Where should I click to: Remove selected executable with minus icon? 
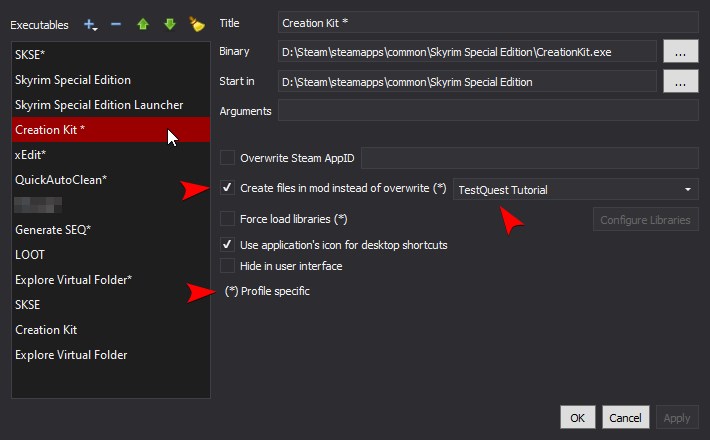[x=116, y=24]
